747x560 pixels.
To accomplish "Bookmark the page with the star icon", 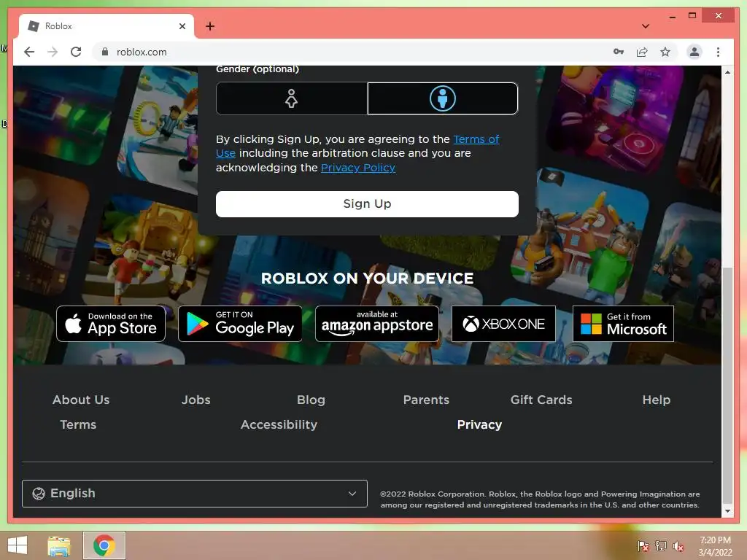I will point(665,52).
